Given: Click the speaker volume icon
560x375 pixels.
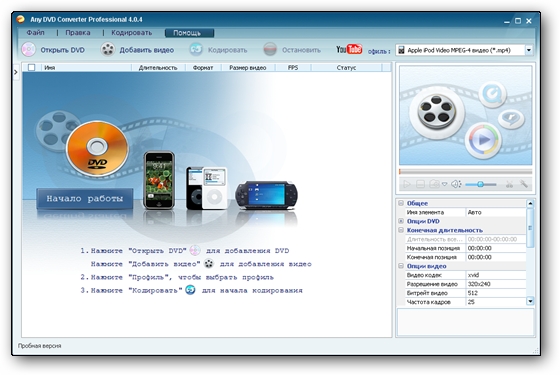Looking at the screenshot, I should tap(456, 184).
